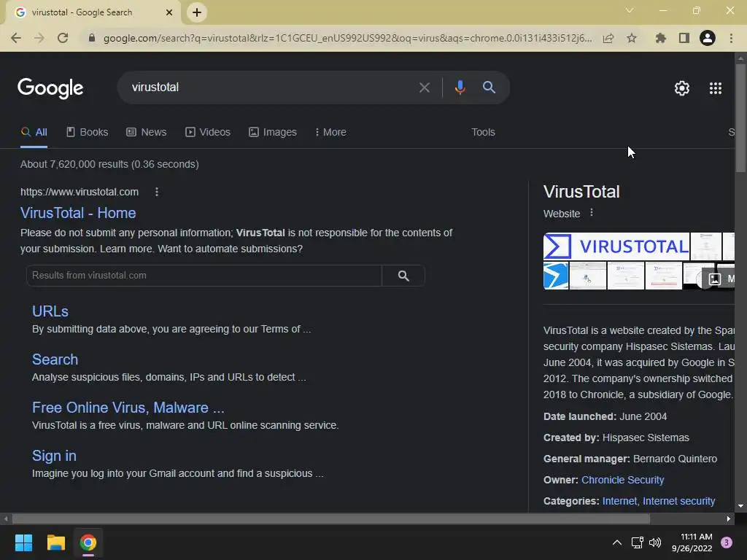Open Free Online Virus, Malware link
Screen dimensions: 747x560
[x=128, y=408]
